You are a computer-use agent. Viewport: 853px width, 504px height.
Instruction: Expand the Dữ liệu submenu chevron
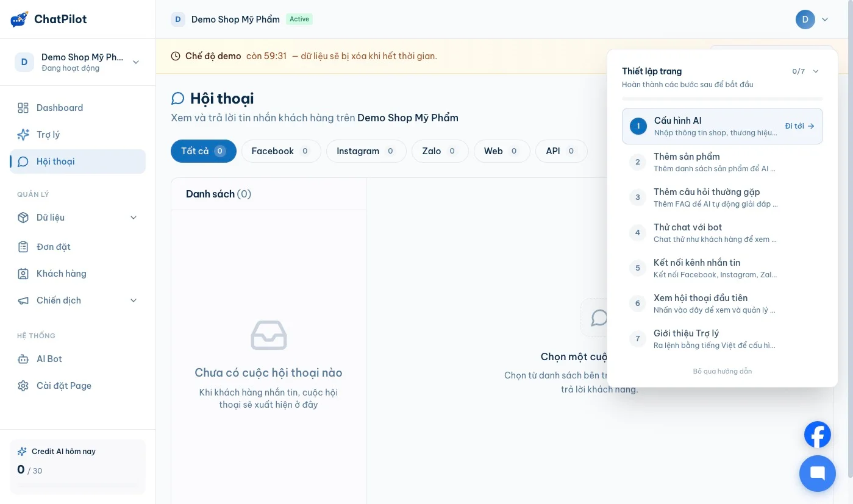coord(134,218)
